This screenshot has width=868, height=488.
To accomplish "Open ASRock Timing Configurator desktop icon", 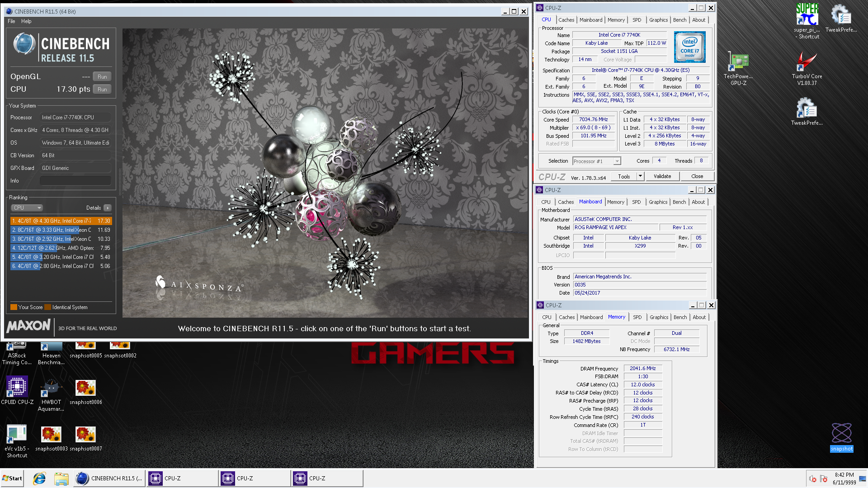I will 17,353.
